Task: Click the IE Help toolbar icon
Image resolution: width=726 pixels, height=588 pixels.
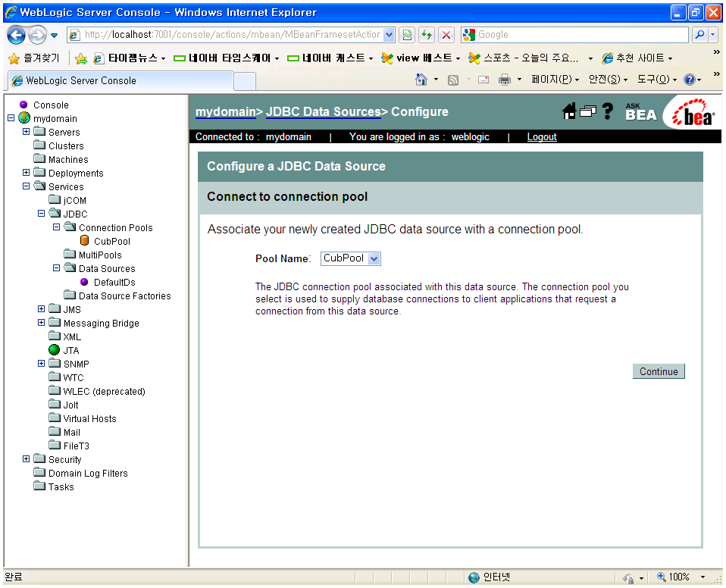Action: (x=689, y=80)
